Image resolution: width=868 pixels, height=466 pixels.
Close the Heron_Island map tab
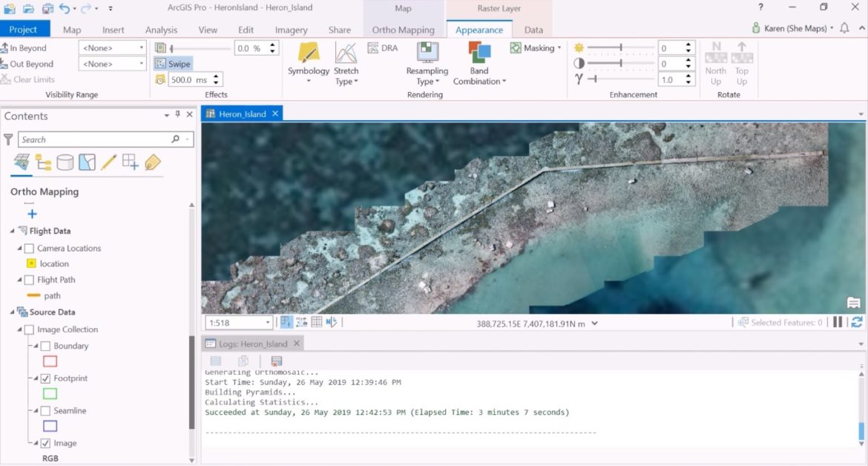(x=275, y=114)
